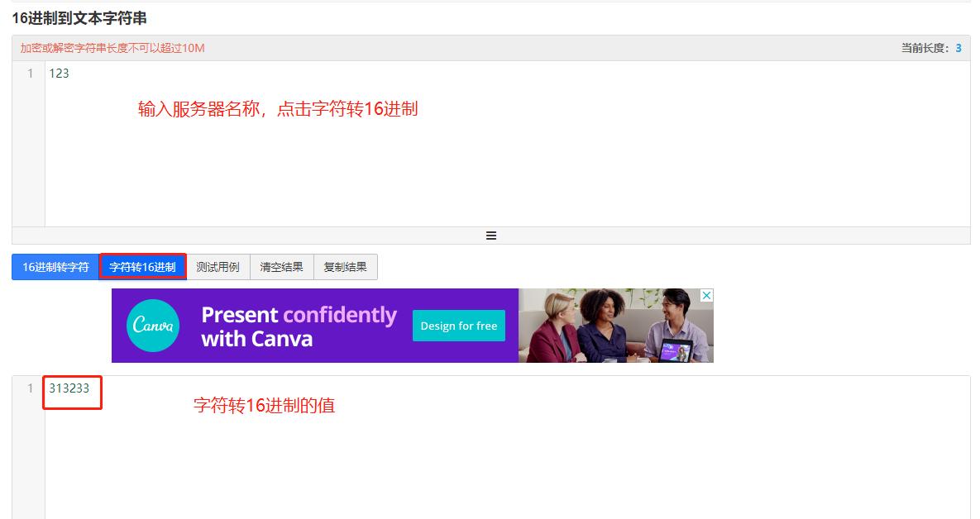
Task: Copy output using 复制结果 button
Action: [x=345, y=267]
